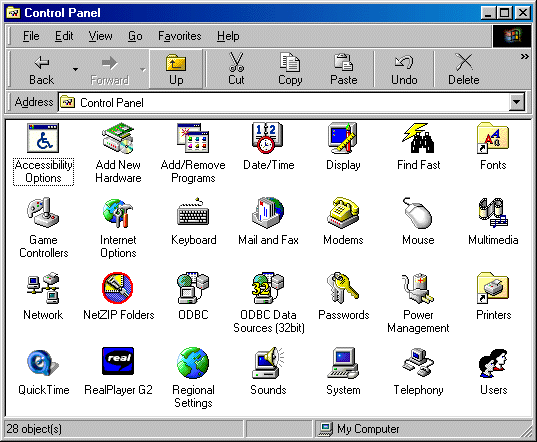Open the View menu

(100, 36)
